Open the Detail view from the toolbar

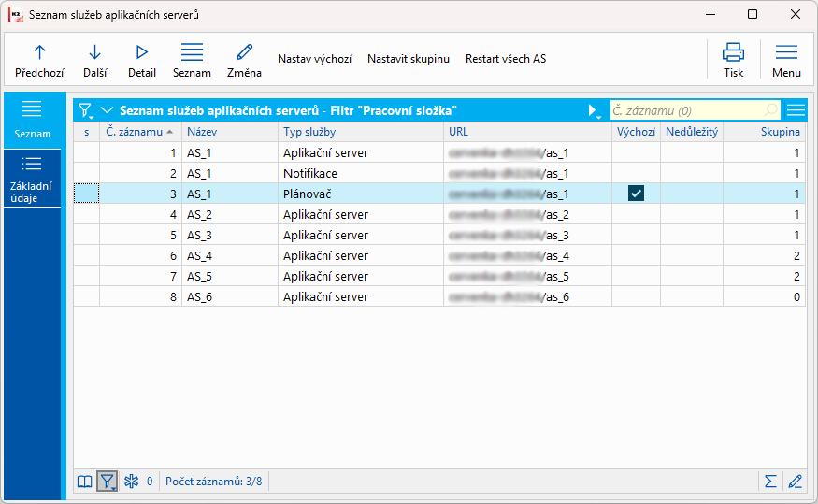142,60
